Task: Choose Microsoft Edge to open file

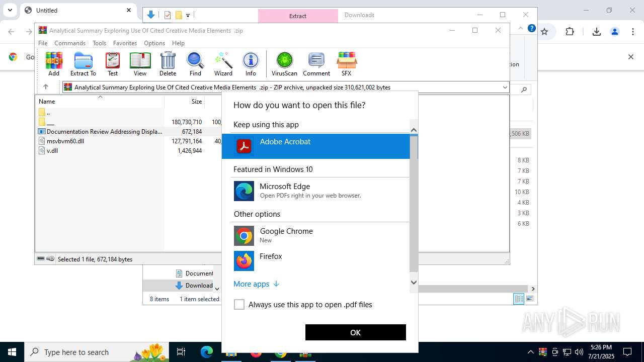Action: 316,191
